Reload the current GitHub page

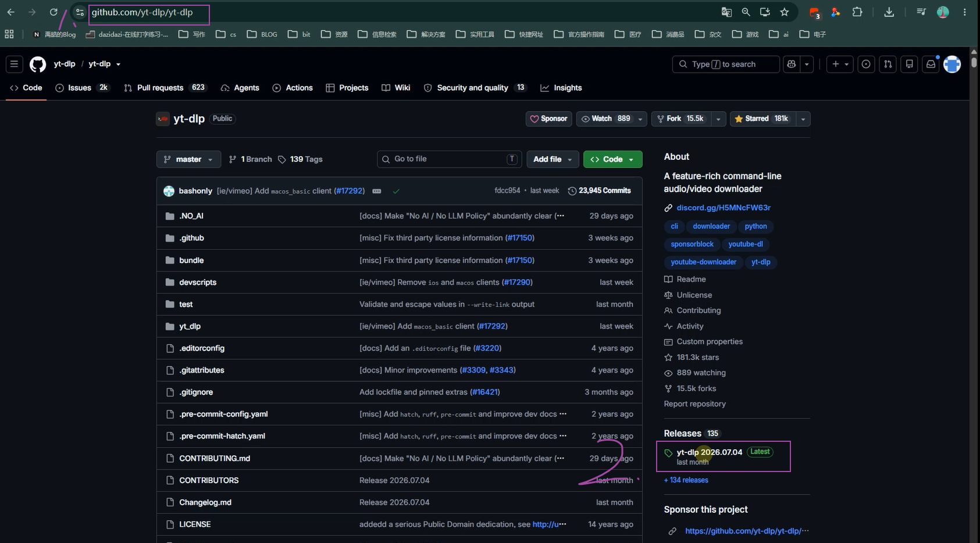tap(54, 12)
